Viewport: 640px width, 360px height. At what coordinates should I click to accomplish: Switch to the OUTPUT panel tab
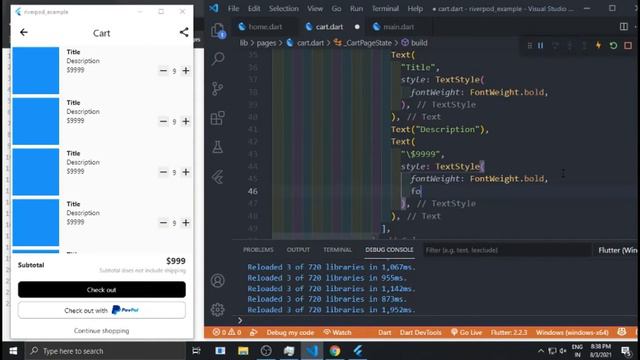298,250
